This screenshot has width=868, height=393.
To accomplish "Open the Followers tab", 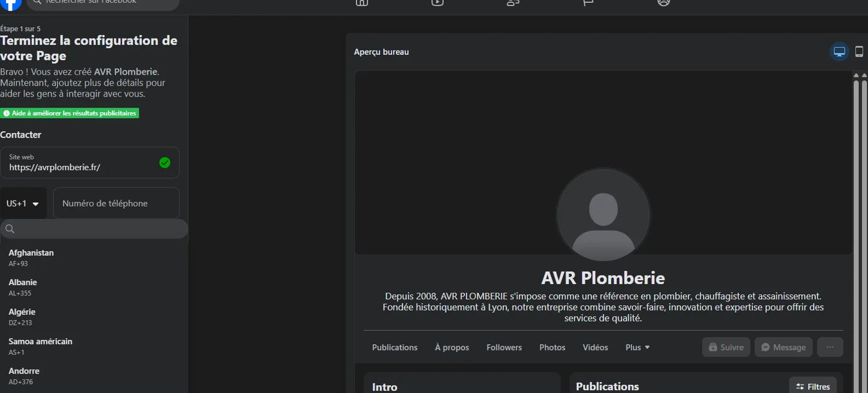I will tap(504, 347).
